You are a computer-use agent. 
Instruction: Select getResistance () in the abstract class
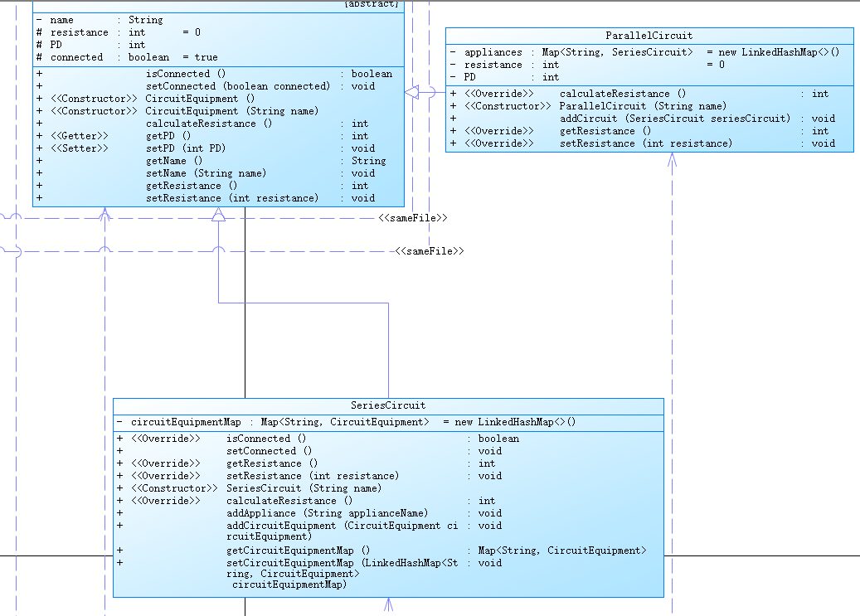pyautogui.click(x=202, y=186)
